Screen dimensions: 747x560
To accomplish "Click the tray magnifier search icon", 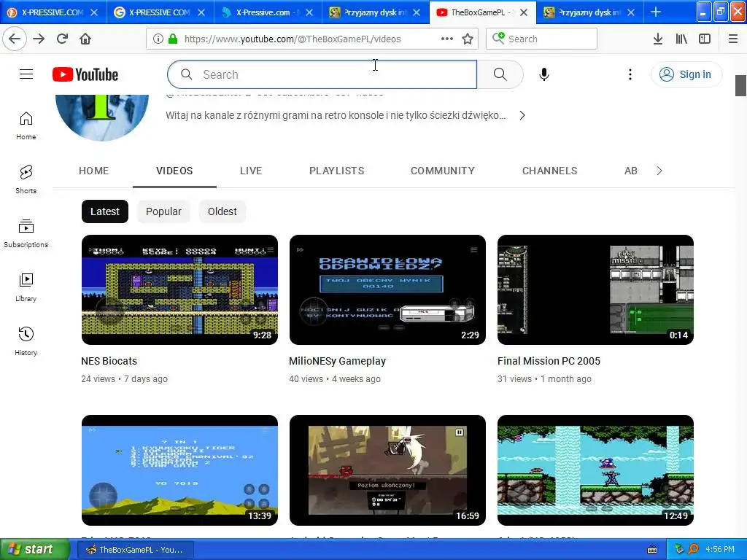I will [x=693, y=549].
